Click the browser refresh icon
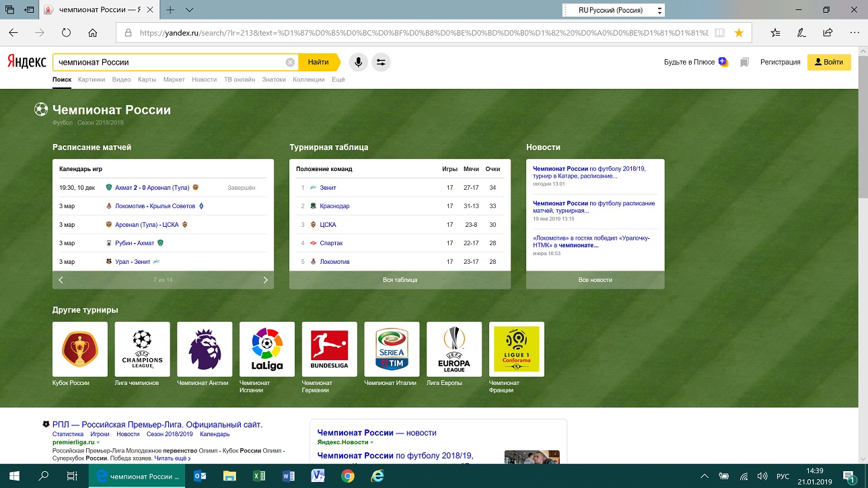The image size is (868, 488). click(66, 32)
